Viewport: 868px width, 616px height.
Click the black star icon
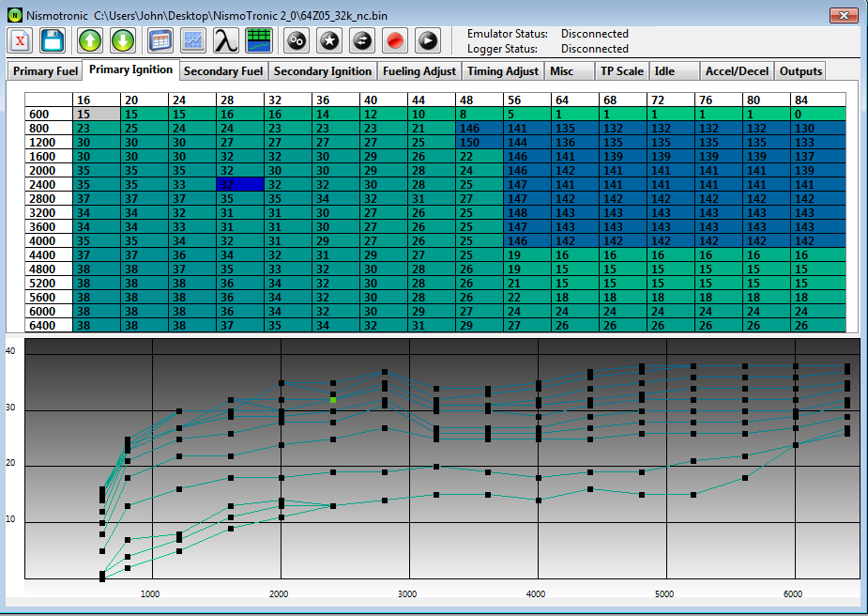pyautogui.click(x=328, y=40)
